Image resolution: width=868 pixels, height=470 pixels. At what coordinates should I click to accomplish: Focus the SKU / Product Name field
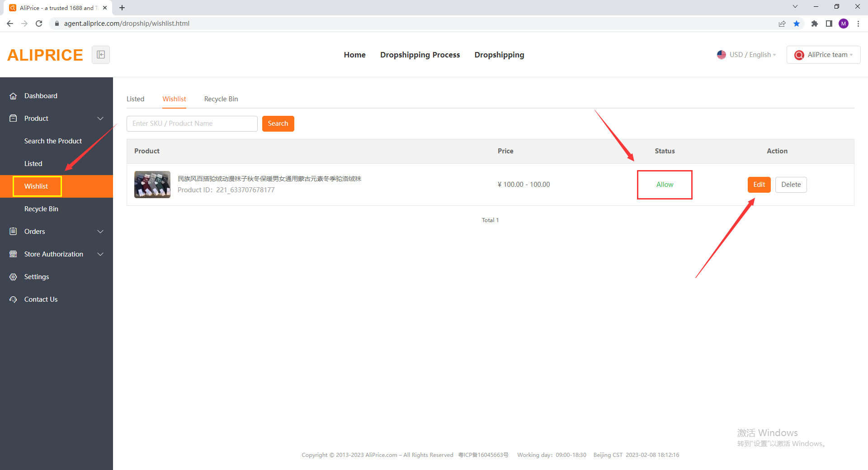click(192, 123)
